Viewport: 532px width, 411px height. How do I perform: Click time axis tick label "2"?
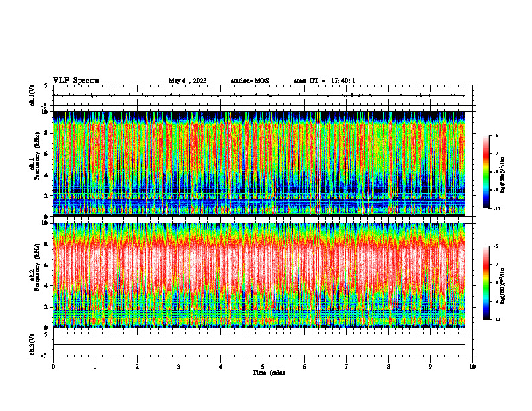point(137,367)
